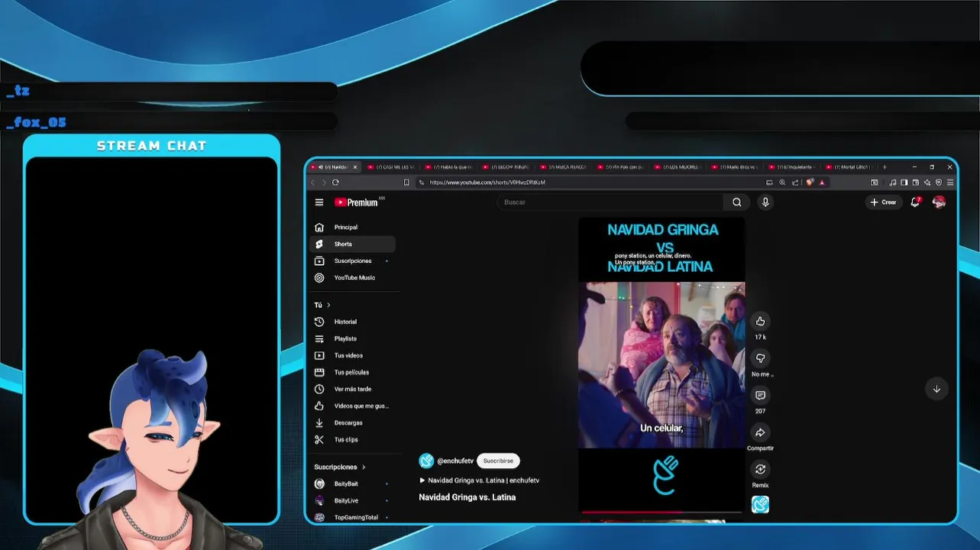The width and height of the screenshot is (980, 550).
Task: Go back in browser history
Action: coord(312,183)
